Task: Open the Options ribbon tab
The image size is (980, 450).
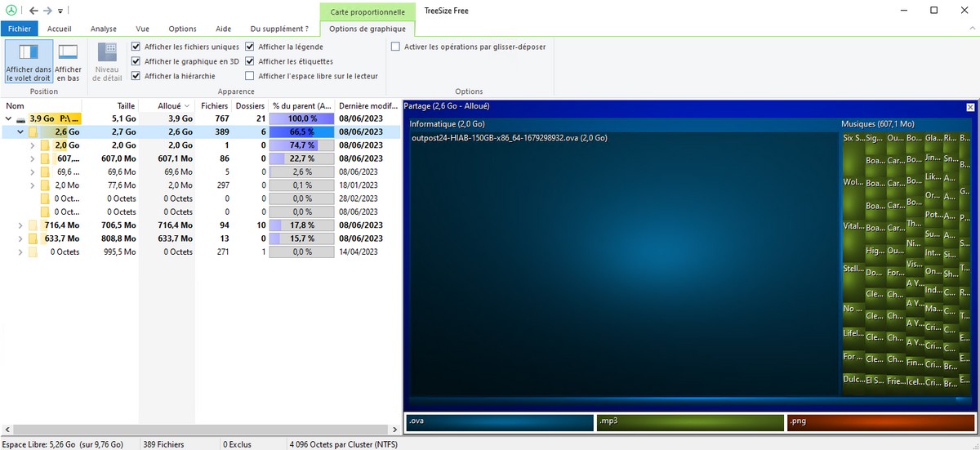Action: 182,29
